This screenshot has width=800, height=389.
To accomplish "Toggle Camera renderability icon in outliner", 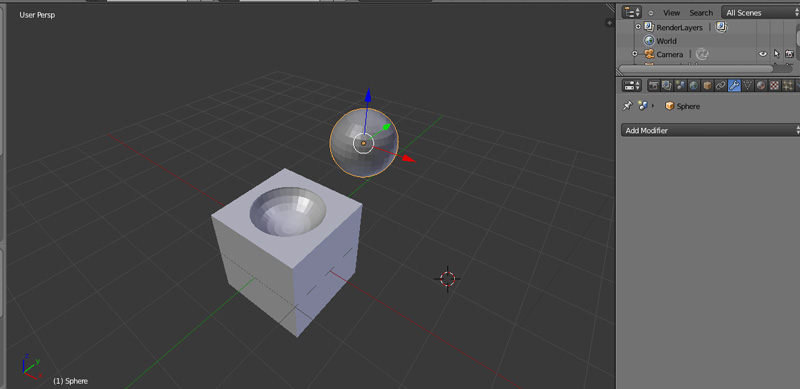I will (789, 54).
